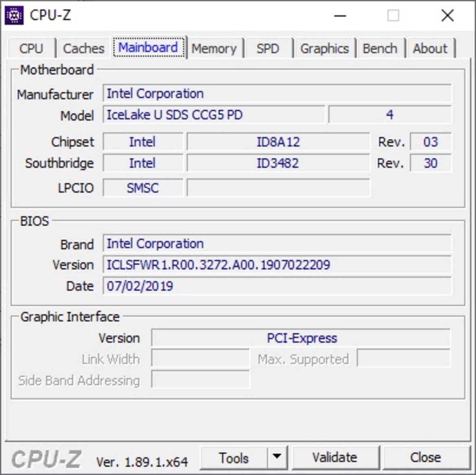Click the Tools button

pyautogui.click(x=234, y=457)
